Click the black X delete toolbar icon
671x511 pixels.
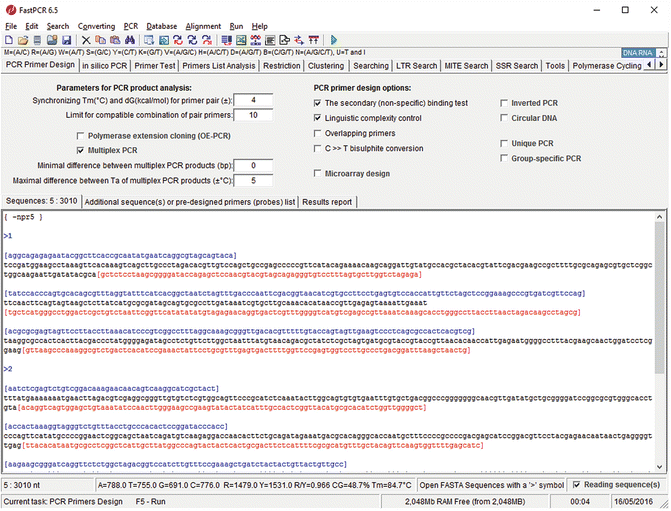pyautogui.click(x=86, y=40)
